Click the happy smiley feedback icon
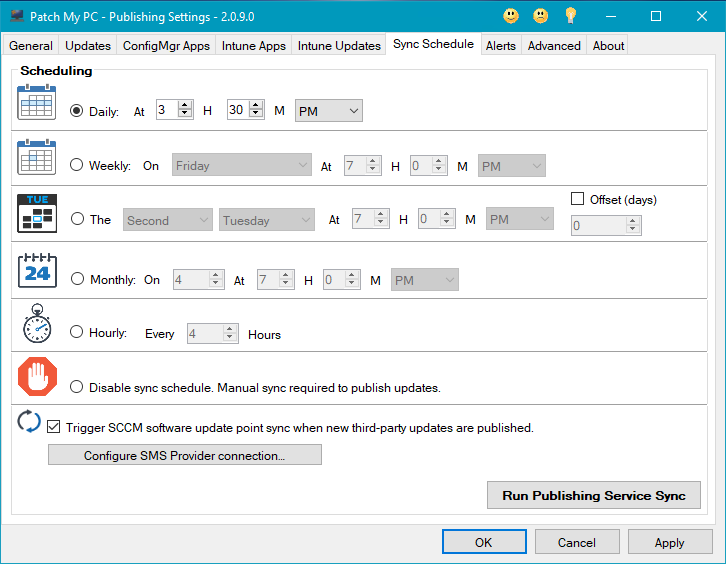The height and width of the screenshot is (564, 726). [511, 16]
